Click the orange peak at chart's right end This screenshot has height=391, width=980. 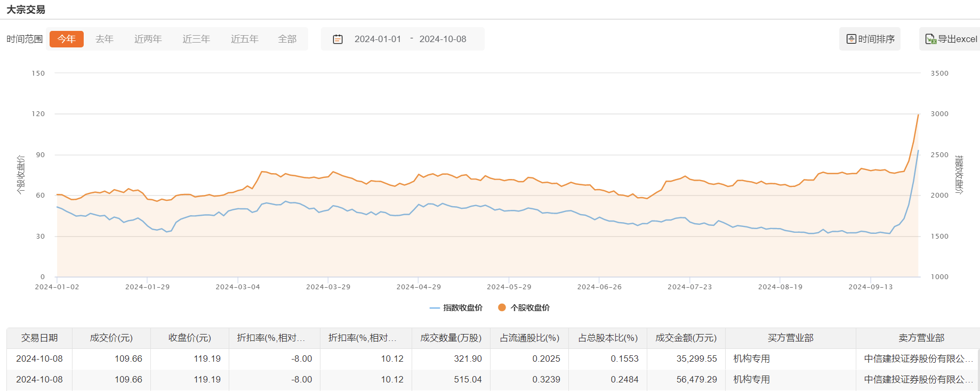tap(918, 115)
